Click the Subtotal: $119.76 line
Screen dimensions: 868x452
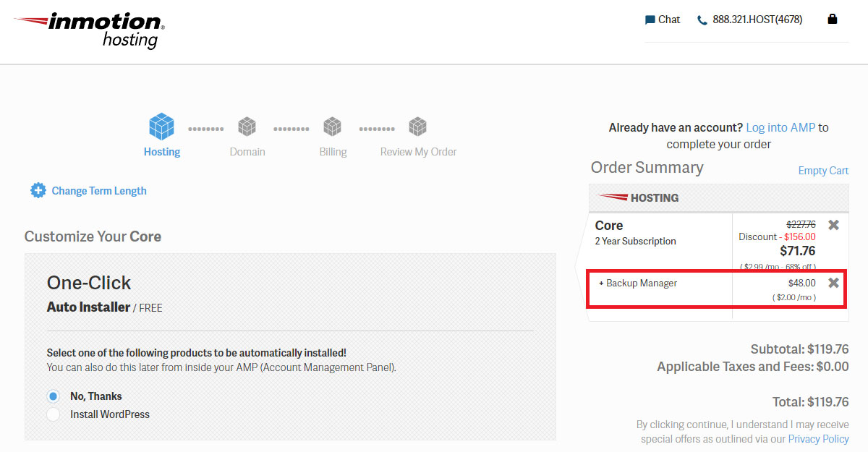799,349
